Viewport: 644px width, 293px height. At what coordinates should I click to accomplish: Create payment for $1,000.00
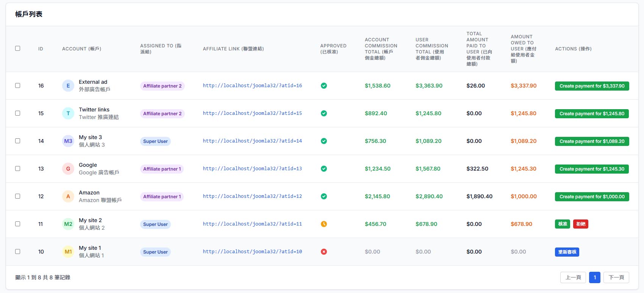click(592, 197)
